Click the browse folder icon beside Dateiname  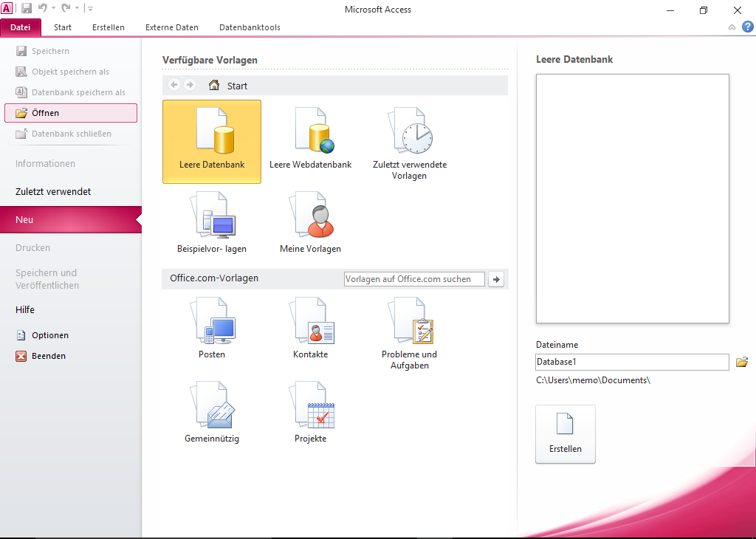(742, 362)
